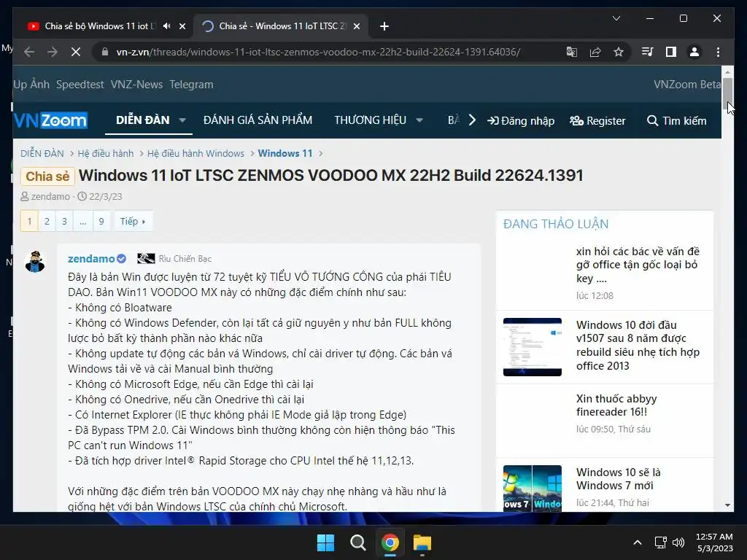Open Xin thuốc abbyy finereader thread

(616, 405)
